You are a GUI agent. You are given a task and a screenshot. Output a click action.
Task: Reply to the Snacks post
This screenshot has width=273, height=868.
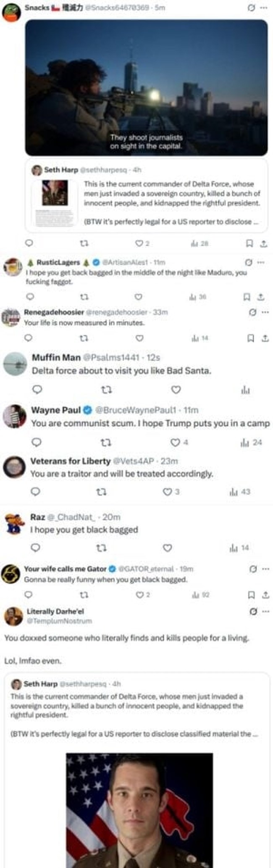(29, 243)
